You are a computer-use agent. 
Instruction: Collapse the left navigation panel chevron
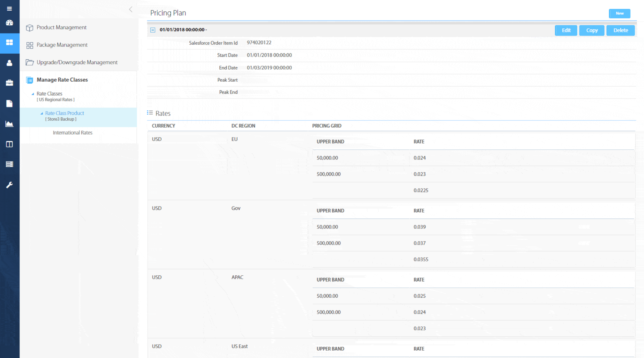(x=131, y=9)
